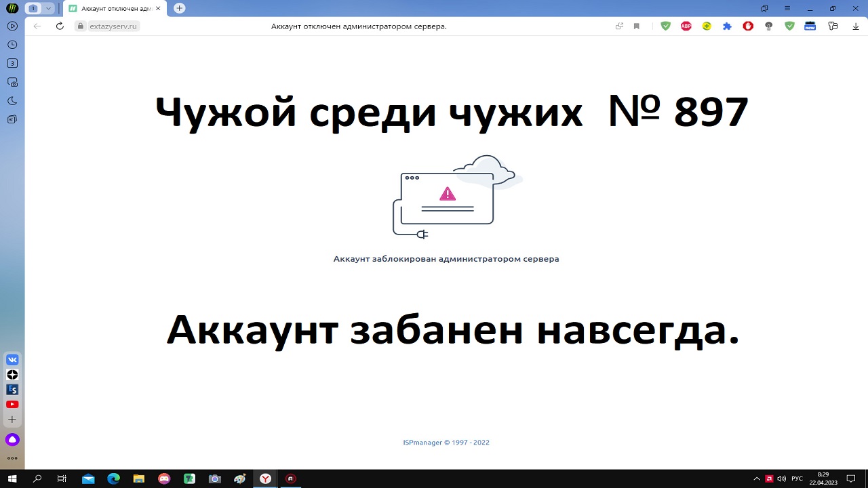Click the page title in address bar
Viewport: 868px width, 488px height.
click(x=359, y=26)
